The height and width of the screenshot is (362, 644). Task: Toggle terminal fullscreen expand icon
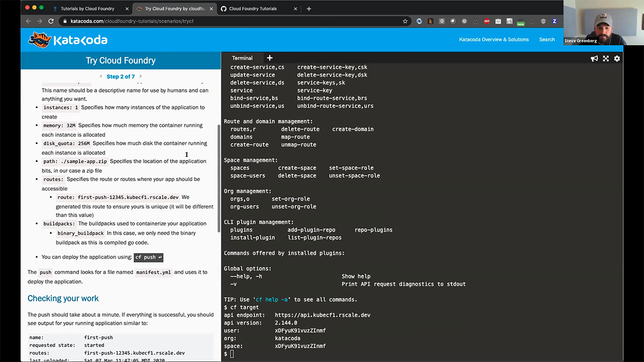606,58
